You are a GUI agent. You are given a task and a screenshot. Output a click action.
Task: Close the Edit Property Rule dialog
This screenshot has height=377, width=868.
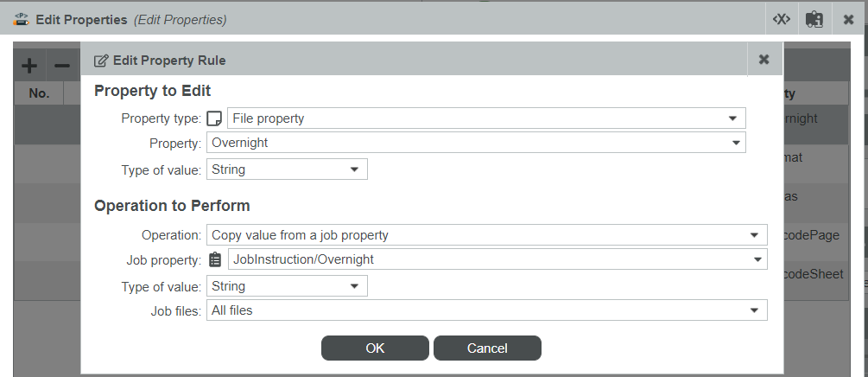click(764, 60)
